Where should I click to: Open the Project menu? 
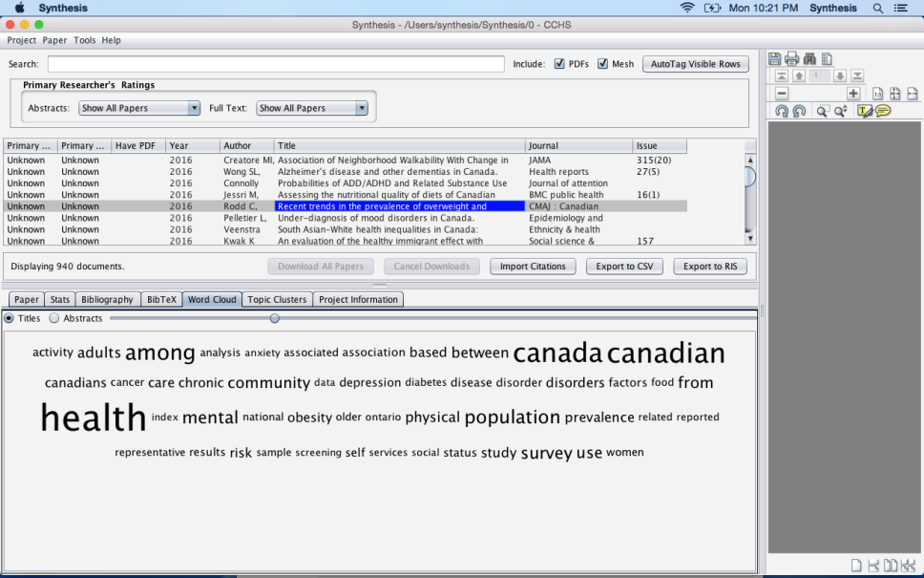22,40
